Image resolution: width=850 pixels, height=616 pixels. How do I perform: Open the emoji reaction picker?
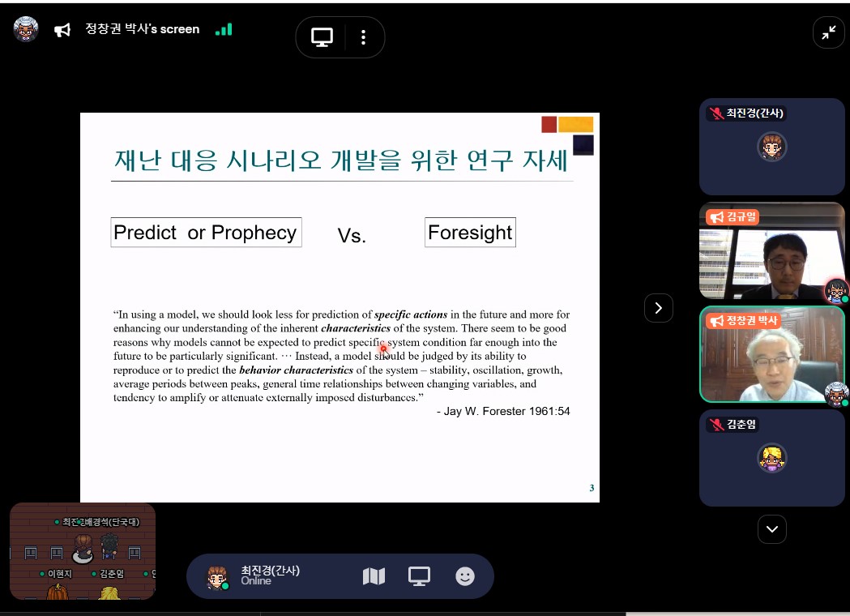465,576
